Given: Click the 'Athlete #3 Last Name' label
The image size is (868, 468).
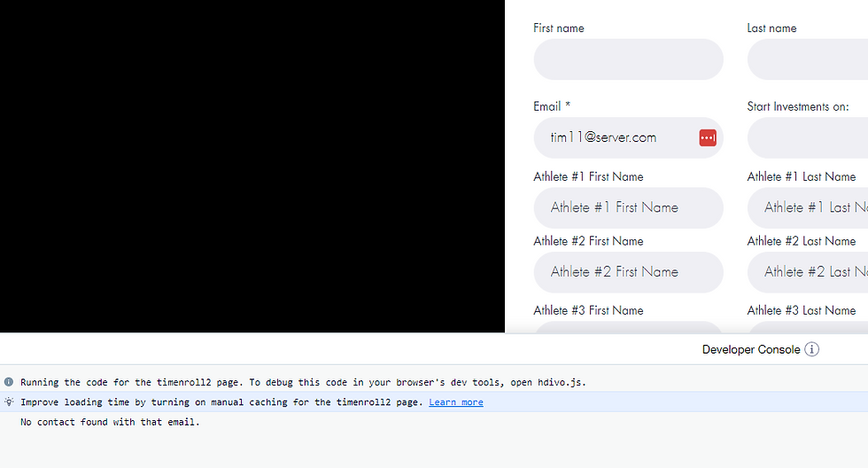Looking at the screenshot, I should (802, 310).
